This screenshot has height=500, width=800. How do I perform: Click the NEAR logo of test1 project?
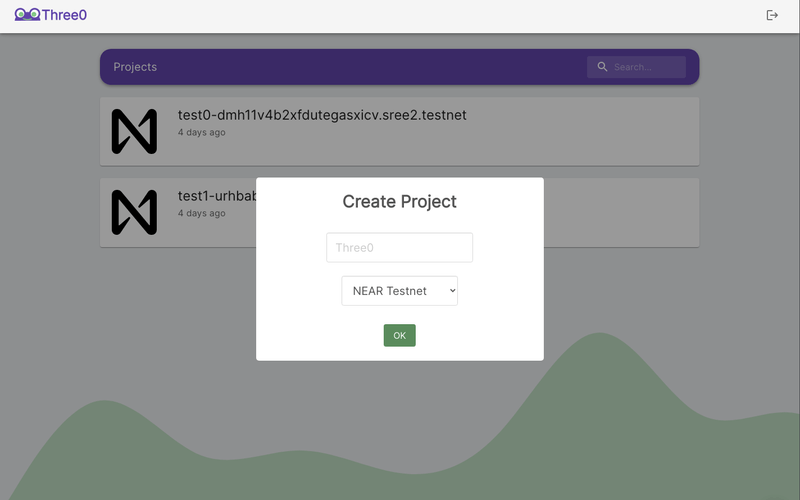134,212
